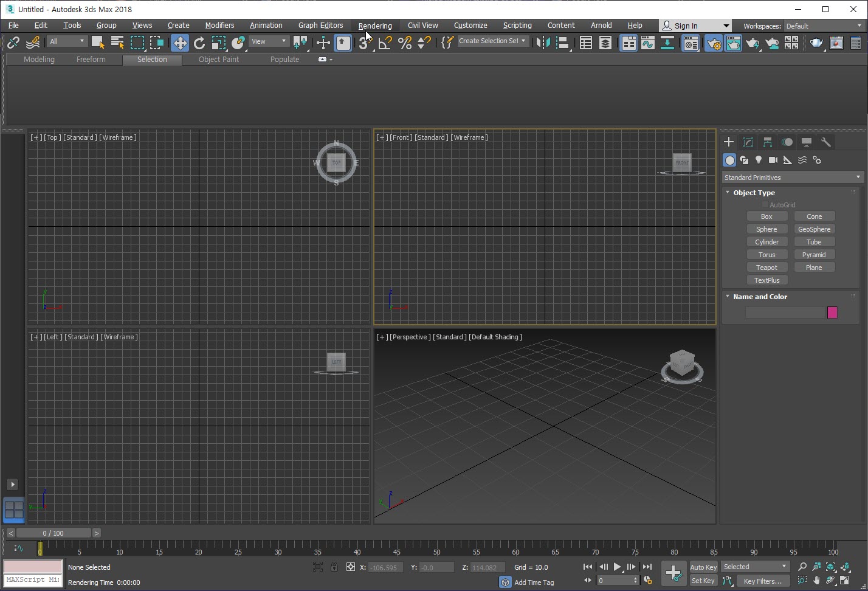Open the Layer Explorer icon

pos(605,43)
